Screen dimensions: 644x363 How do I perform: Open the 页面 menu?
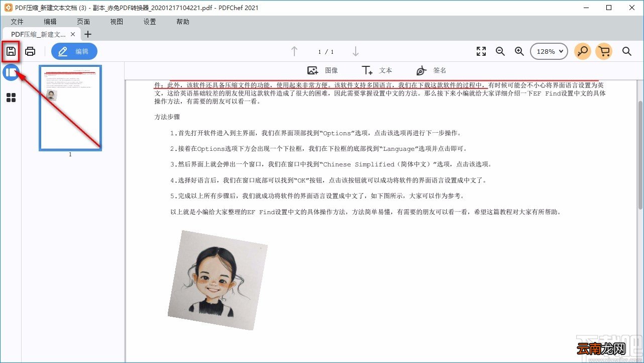pos(83,22)
